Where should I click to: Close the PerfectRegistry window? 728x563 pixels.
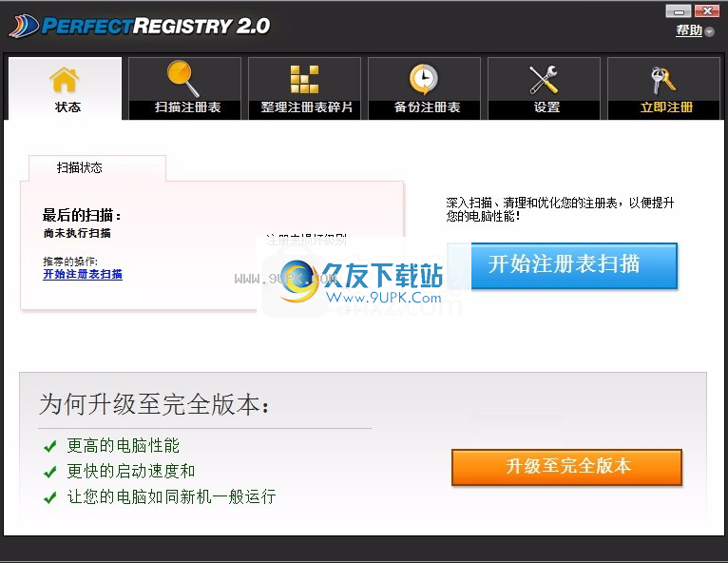pos(707,11)
